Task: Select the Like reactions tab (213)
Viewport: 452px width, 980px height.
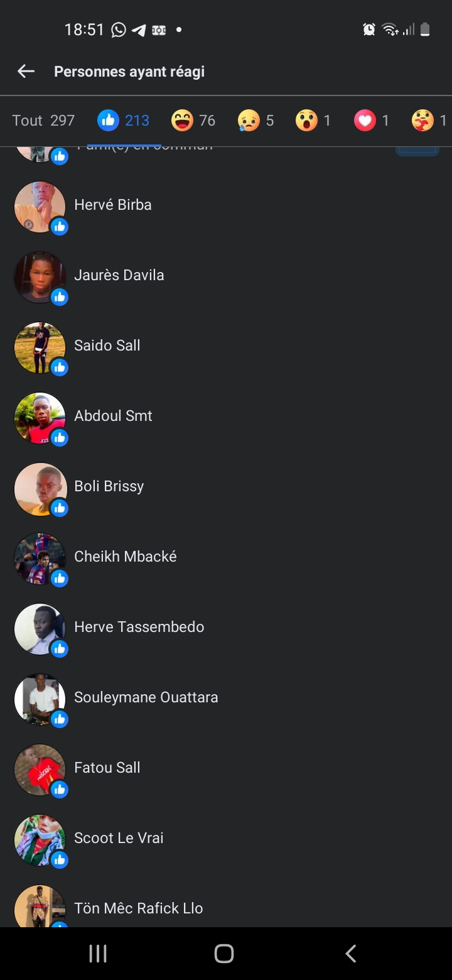Action: tap(123, 120)
